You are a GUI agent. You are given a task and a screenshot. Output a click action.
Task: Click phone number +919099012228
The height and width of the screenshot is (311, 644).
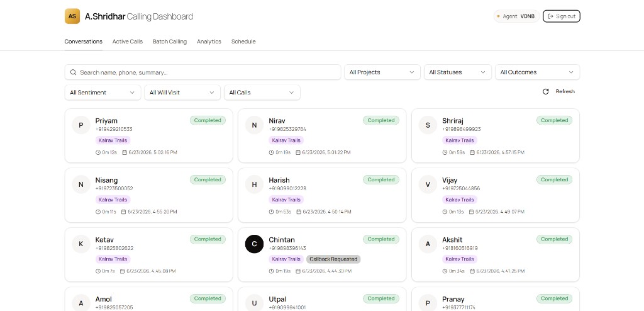(x=287, y=188)
